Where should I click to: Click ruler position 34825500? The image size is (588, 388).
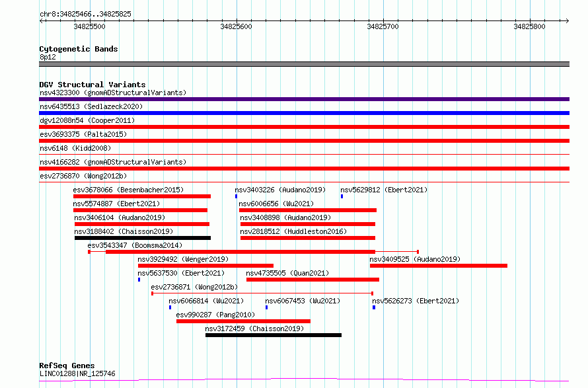click(x=90, y=26)
